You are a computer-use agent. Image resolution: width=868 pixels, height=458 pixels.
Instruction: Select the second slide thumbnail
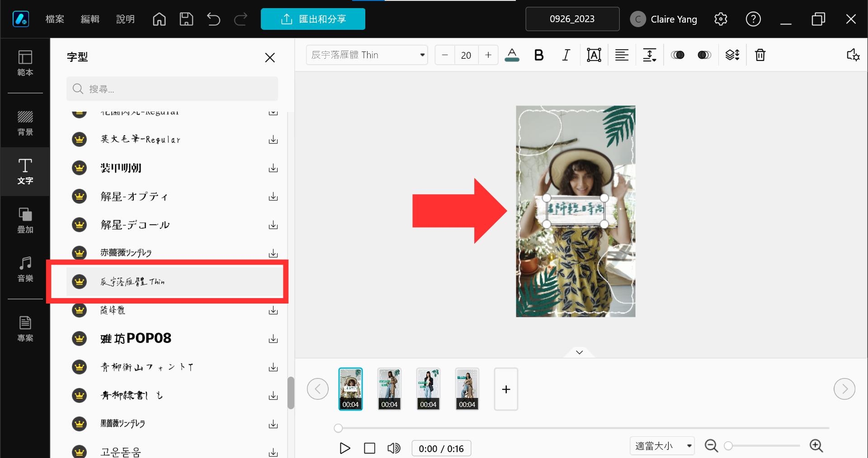click(x=389, y=389)
